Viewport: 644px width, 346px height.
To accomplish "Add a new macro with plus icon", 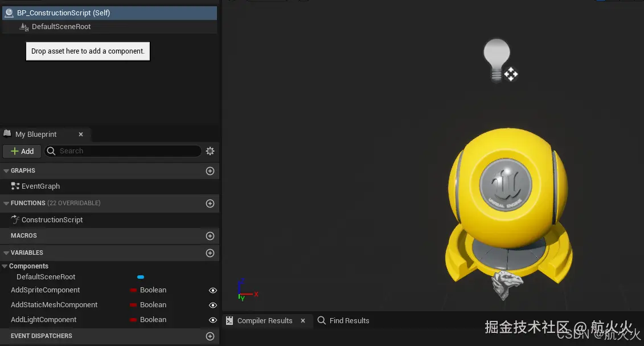I will (x=210, y=236).
